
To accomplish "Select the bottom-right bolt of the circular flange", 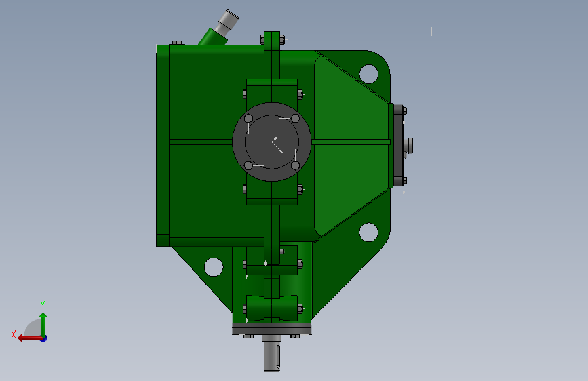I will click(x=296, y=165).
